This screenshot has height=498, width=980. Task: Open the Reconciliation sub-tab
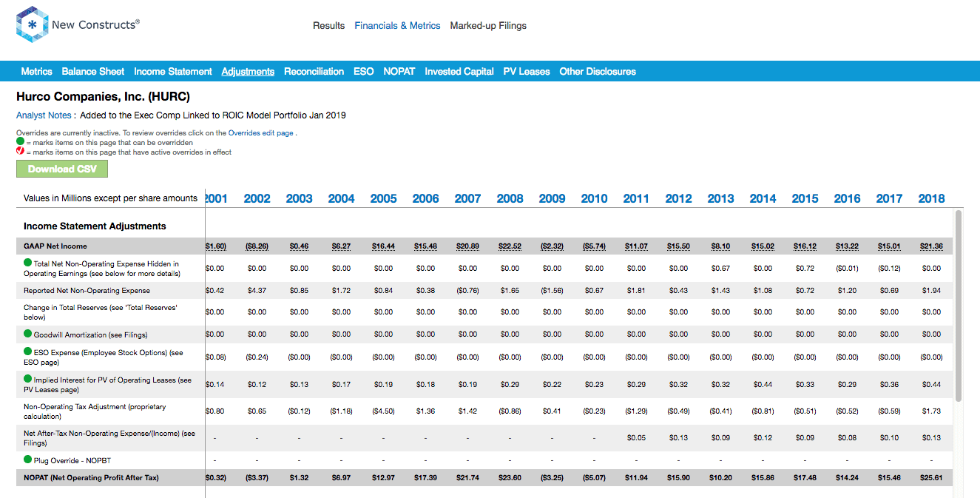click(314, 72)
